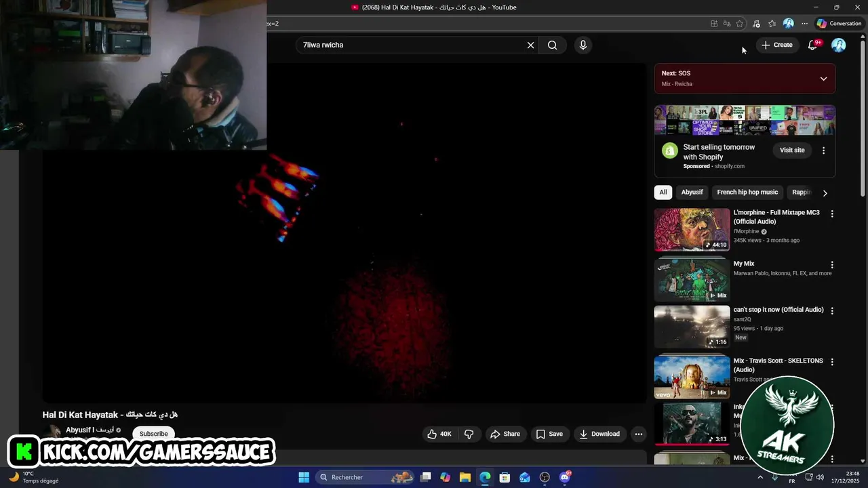Open options for the Shopify ad
The height and width of the screenshot is (488, 868).
tap(823, 150)
